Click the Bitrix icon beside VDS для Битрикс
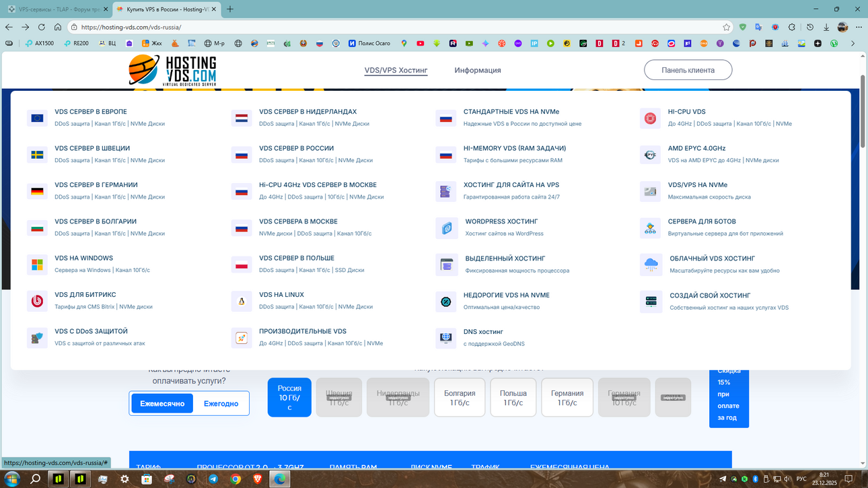Screen dimensions: 868x488 37,301
